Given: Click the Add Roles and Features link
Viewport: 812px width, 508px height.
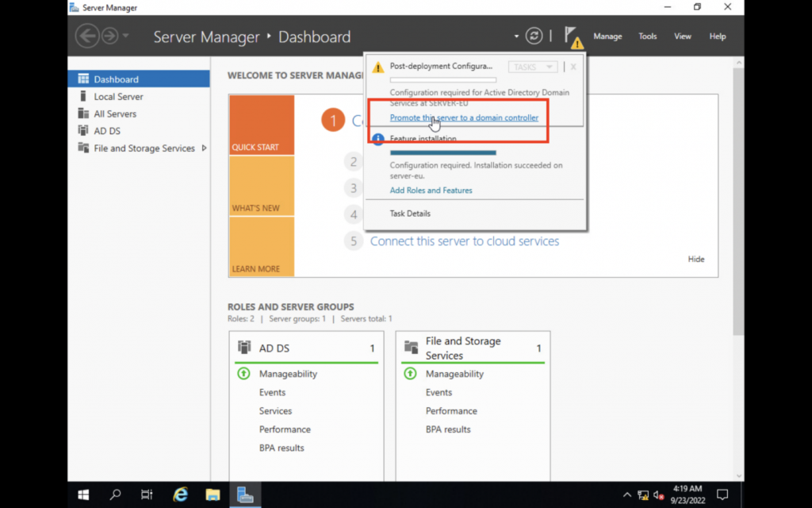Looking at the screenshot, I should 431,190.
